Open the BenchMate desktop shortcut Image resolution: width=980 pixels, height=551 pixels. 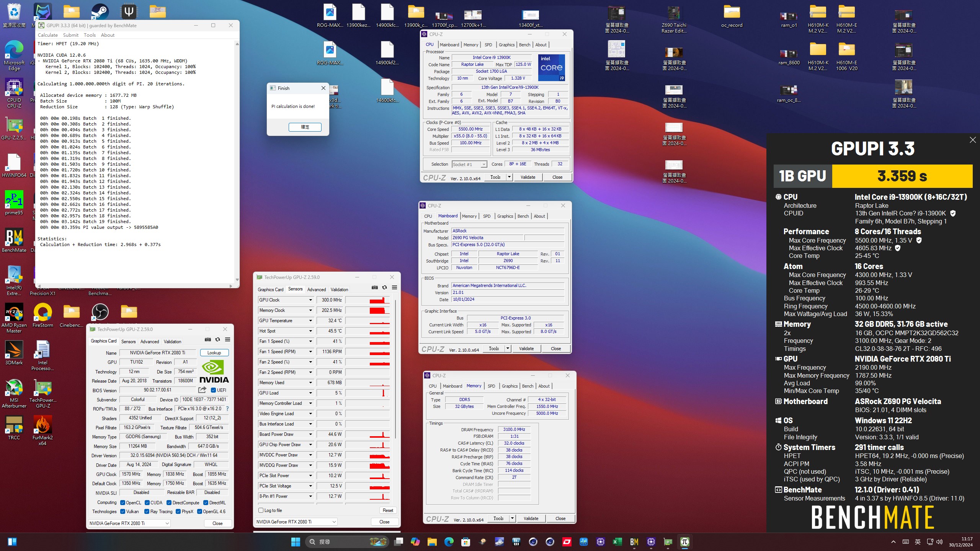14,240
